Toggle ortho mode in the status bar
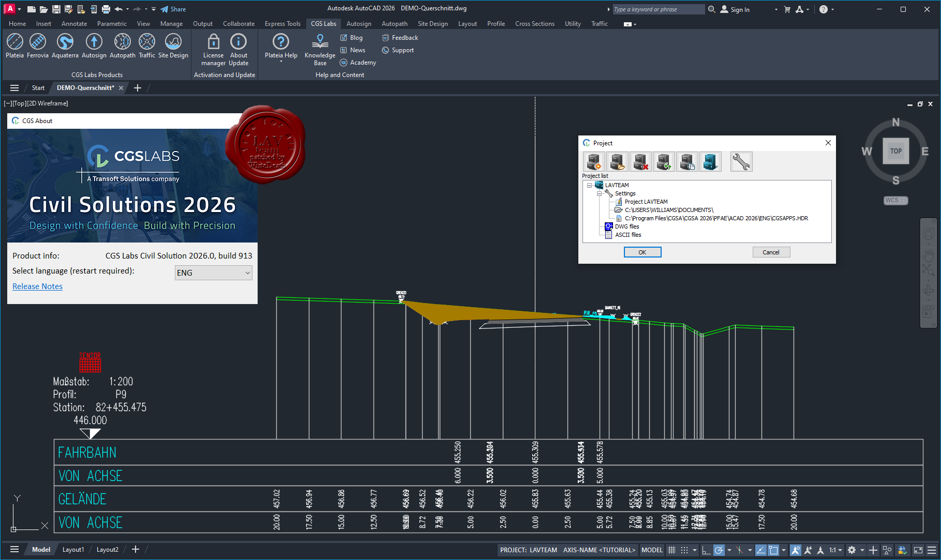The height and width of the screenshot is (560, 941). pyautogui.click(x=706, y=550)
